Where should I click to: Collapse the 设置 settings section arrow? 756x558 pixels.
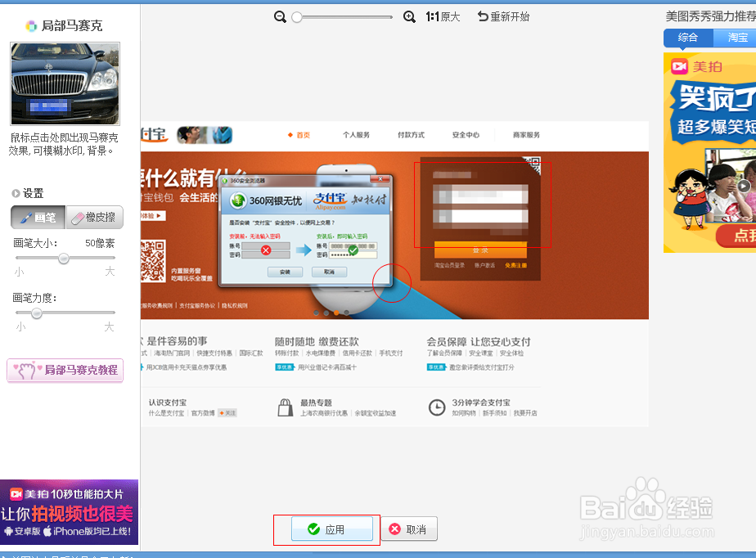[x=16, y=193]
